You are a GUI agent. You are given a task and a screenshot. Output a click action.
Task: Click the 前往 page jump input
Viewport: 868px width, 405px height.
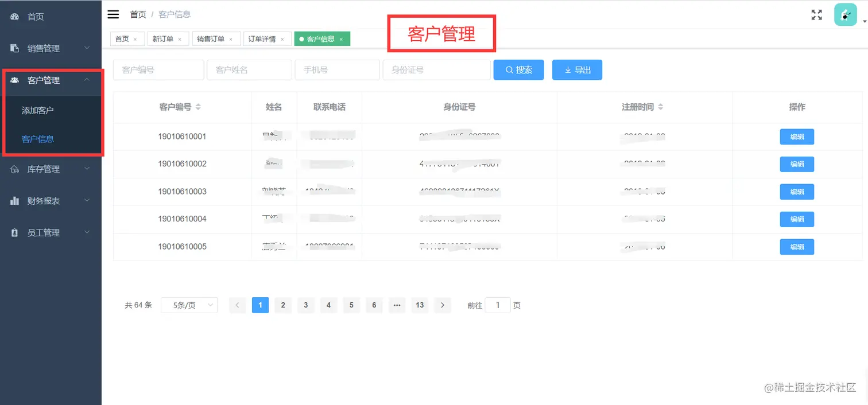click(498, 305)
